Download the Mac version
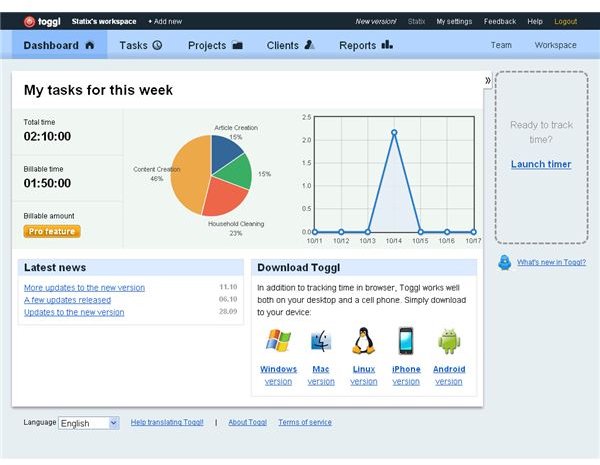 coord(321,375)
